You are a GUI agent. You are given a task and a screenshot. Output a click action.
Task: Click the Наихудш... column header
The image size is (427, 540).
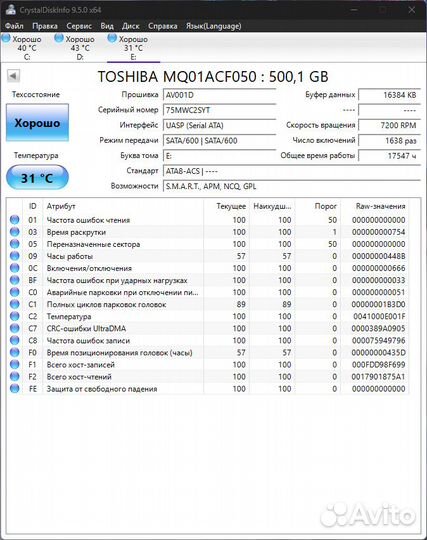point(272,206)
